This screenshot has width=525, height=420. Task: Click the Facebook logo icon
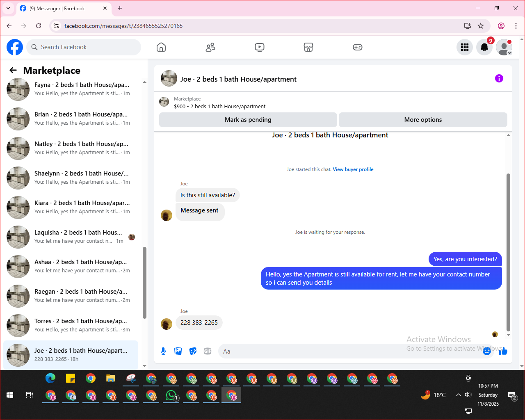(15, 47)
